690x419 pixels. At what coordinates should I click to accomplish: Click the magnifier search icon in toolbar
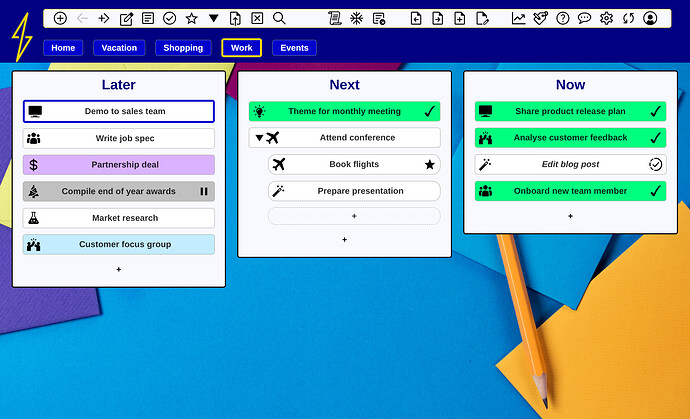(x=279, y=18)
